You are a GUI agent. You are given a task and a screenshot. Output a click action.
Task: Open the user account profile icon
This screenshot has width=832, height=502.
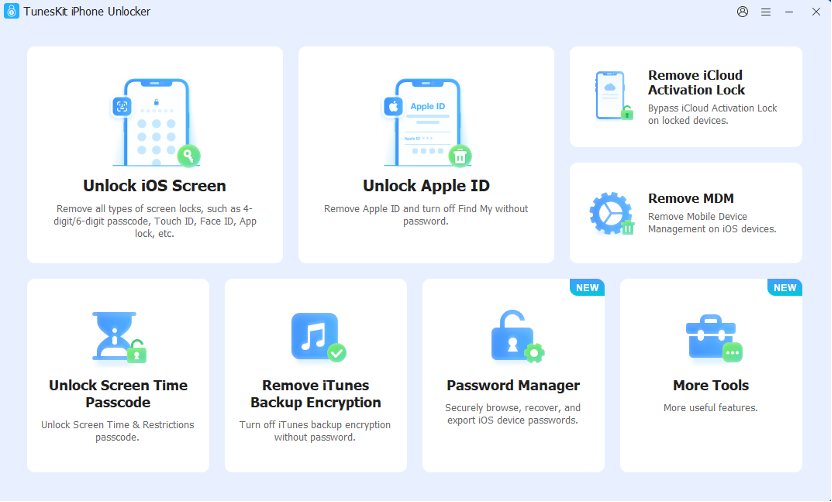742,12
